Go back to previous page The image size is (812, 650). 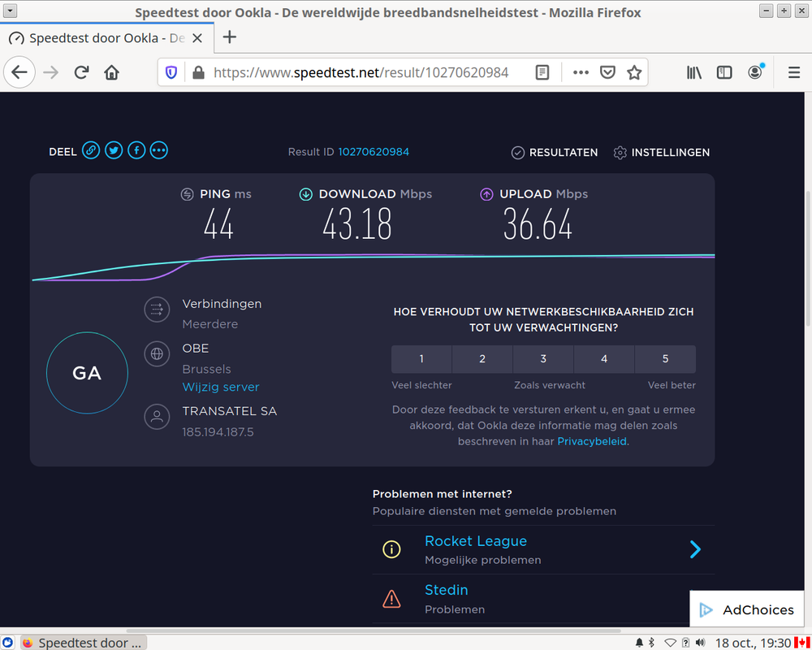tap(19, 72)
